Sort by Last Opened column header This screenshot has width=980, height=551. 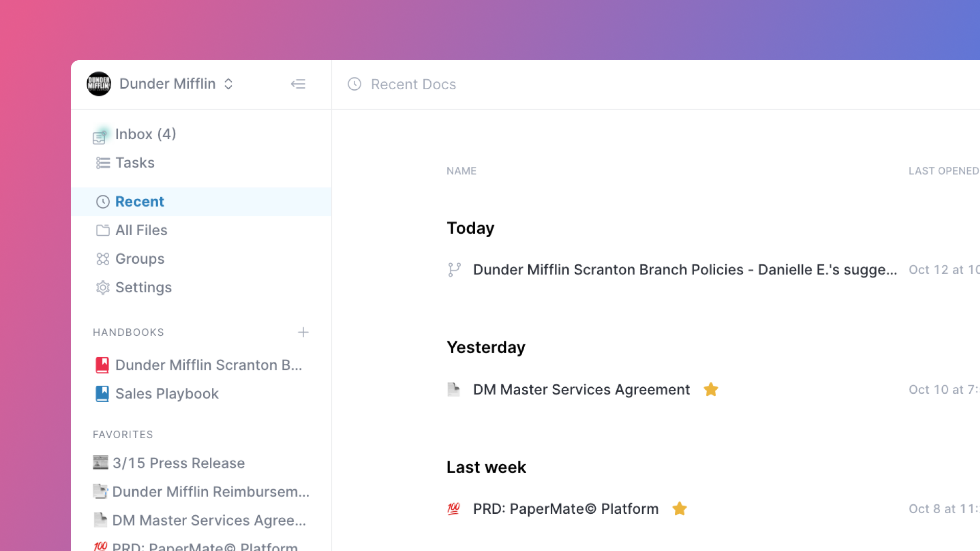pos(943,171)
